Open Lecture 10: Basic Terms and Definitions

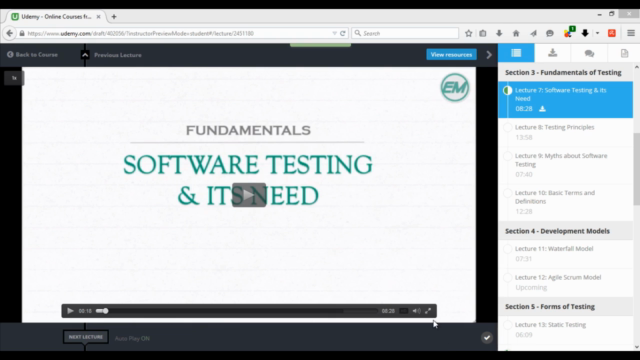point(565,202)
